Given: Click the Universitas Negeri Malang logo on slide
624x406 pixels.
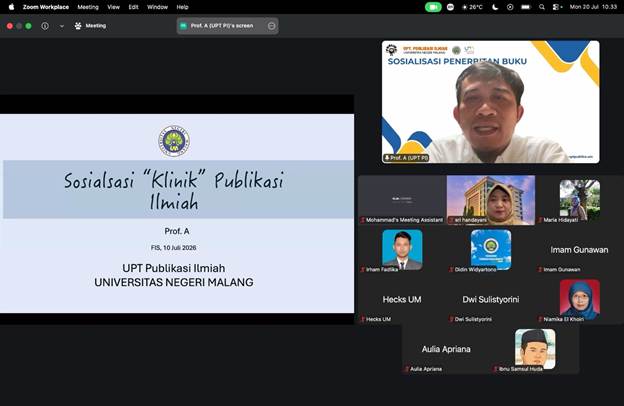Looking at the screenshot, I should click(174, 141).
